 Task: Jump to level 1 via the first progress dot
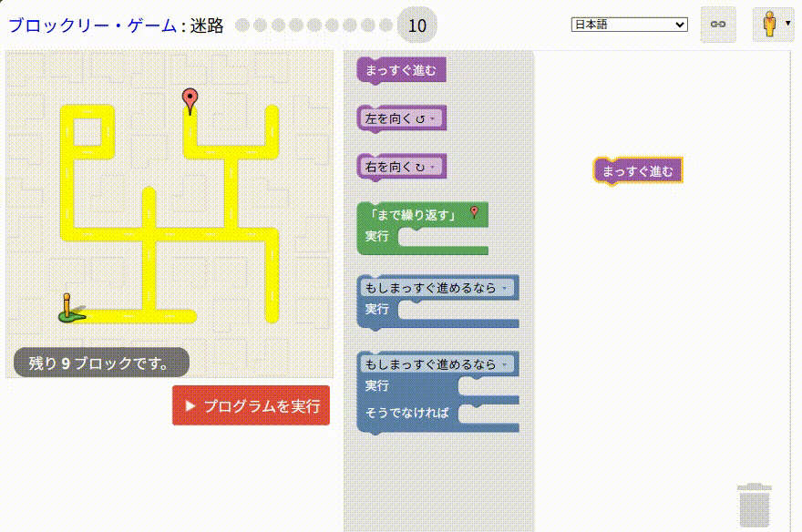click(x=242, y=25)
